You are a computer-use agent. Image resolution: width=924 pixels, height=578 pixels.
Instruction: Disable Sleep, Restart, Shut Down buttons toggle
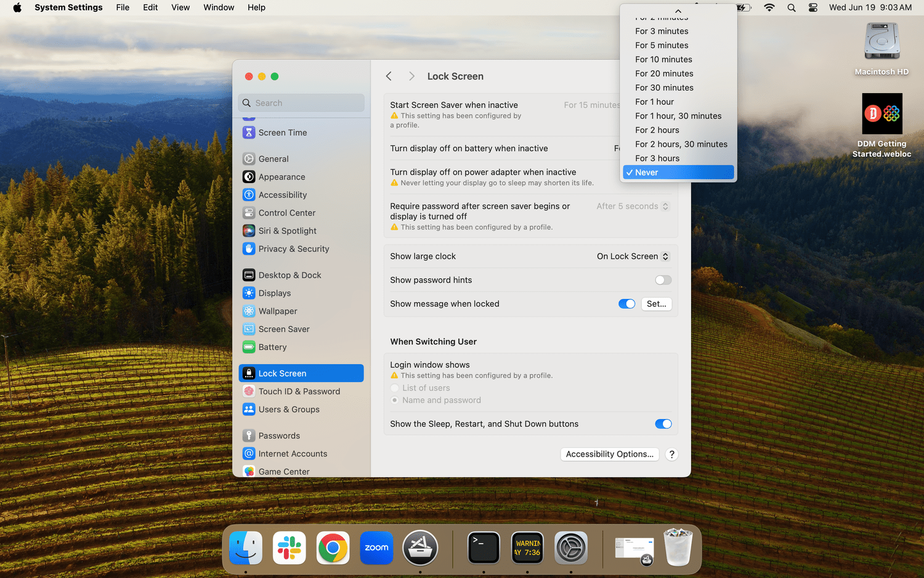click(x=663, y=424)
